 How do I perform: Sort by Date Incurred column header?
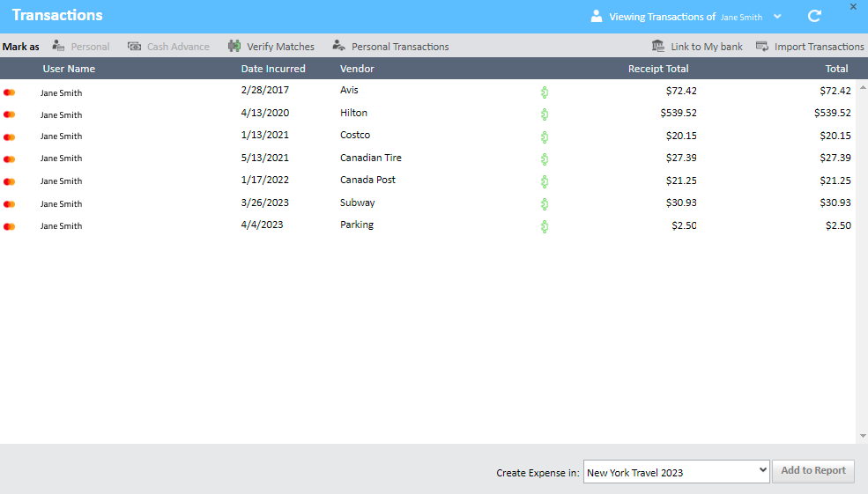[273, 69]
